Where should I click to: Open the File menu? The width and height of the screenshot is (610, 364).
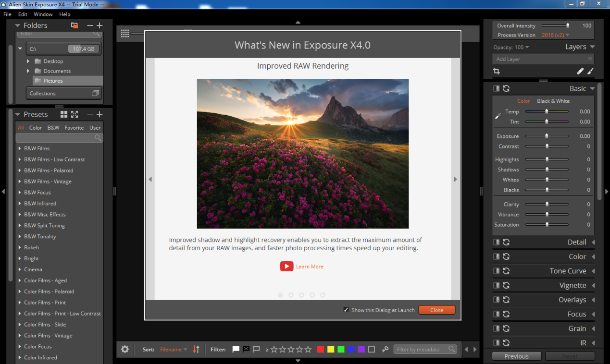[7, 14]
